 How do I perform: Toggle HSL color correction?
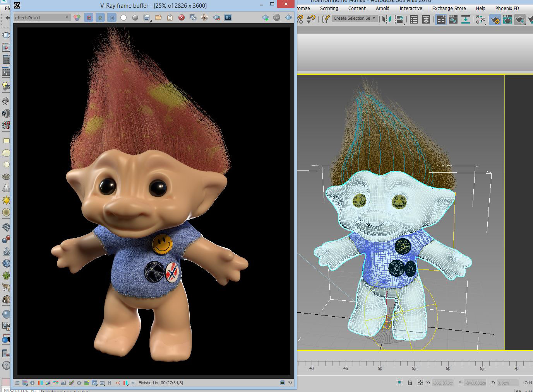pyautogui.click(x=48, y=383)
